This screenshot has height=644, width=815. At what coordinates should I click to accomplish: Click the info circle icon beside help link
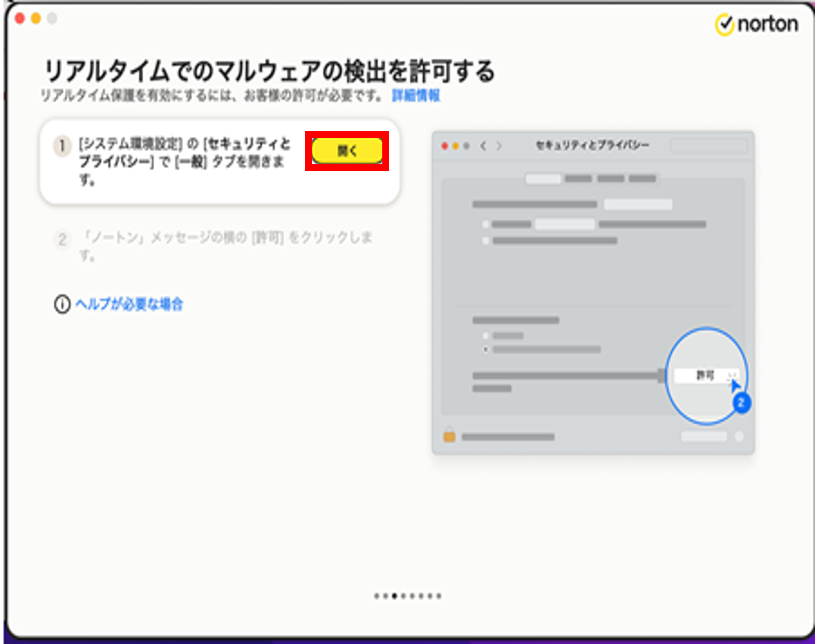coord(62,304)
